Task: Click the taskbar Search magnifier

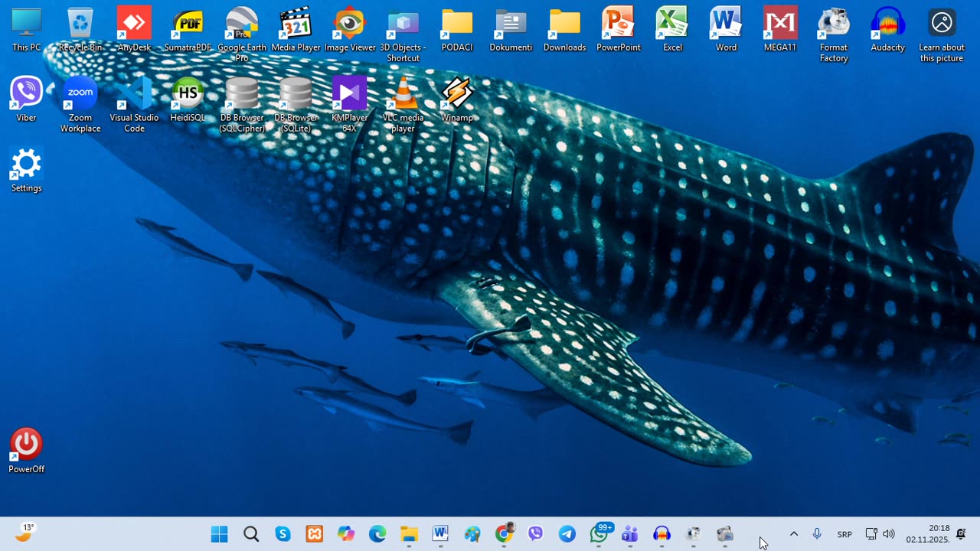Action: click(251, 534)
